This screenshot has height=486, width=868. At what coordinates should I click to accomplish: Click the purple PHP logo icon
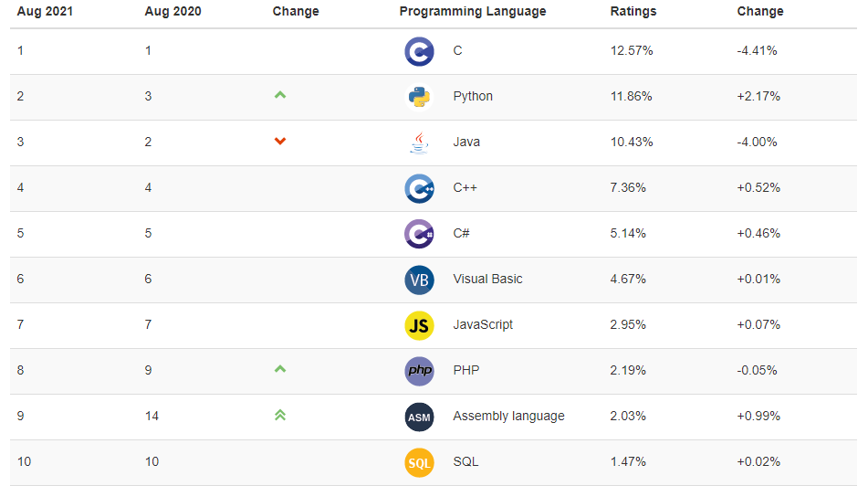click(419, 371)
